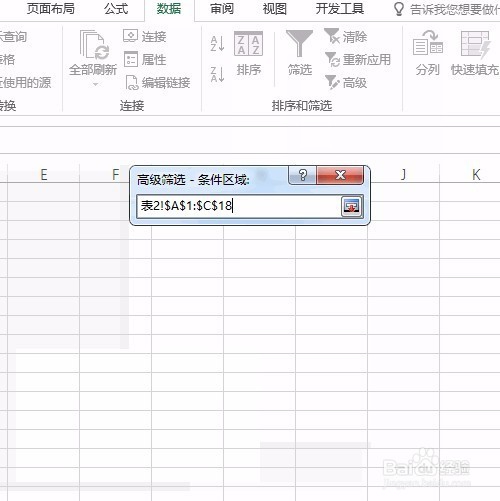Click the lightbulb tell-me search box

coord(447,9)
